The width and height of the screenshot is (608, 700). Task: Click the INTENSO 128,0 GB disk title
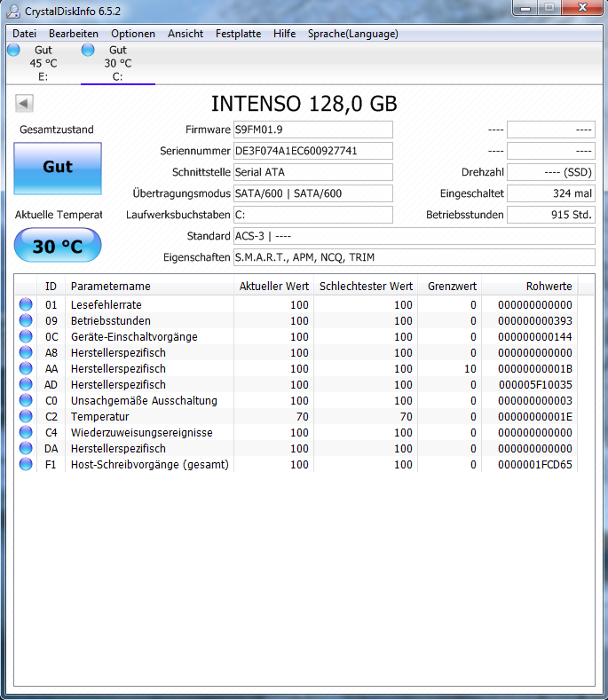[304, 104]
